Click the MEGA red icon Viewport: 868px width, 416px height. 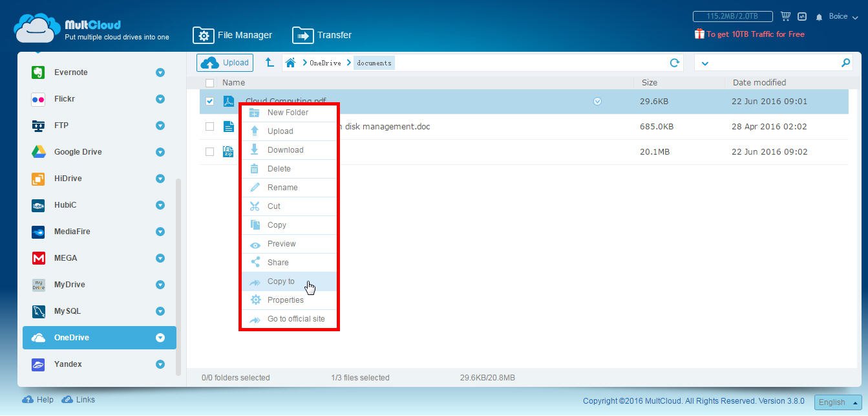pos(38,258)
